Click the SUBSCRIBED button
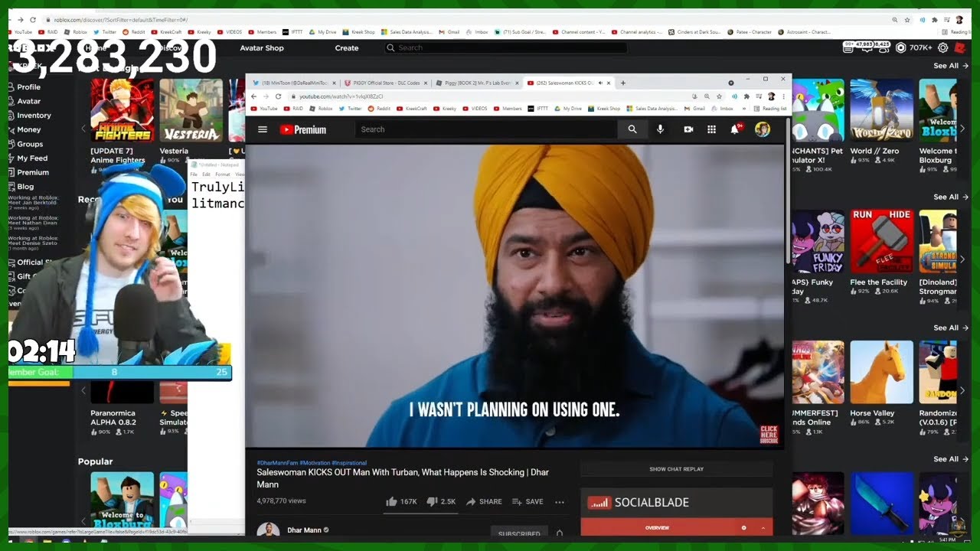This screenshot has width=980, height=551. pos(519,533)
